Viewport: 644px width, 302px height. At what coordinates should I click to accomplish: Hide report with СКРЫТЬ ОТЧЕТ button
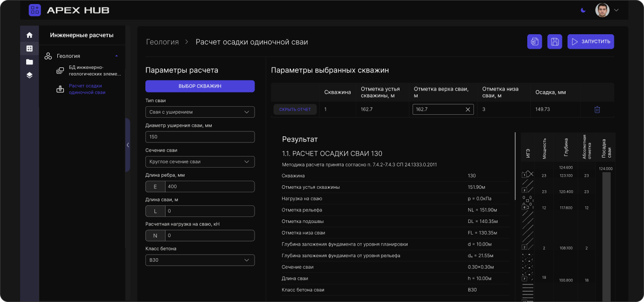click(295, 109)
